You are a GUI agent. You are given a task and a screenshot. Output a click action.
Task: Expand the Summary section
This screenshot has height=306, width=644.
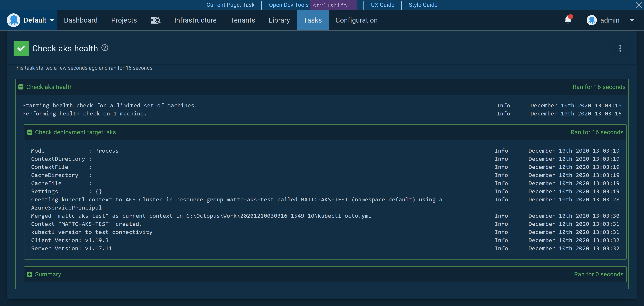30,274
